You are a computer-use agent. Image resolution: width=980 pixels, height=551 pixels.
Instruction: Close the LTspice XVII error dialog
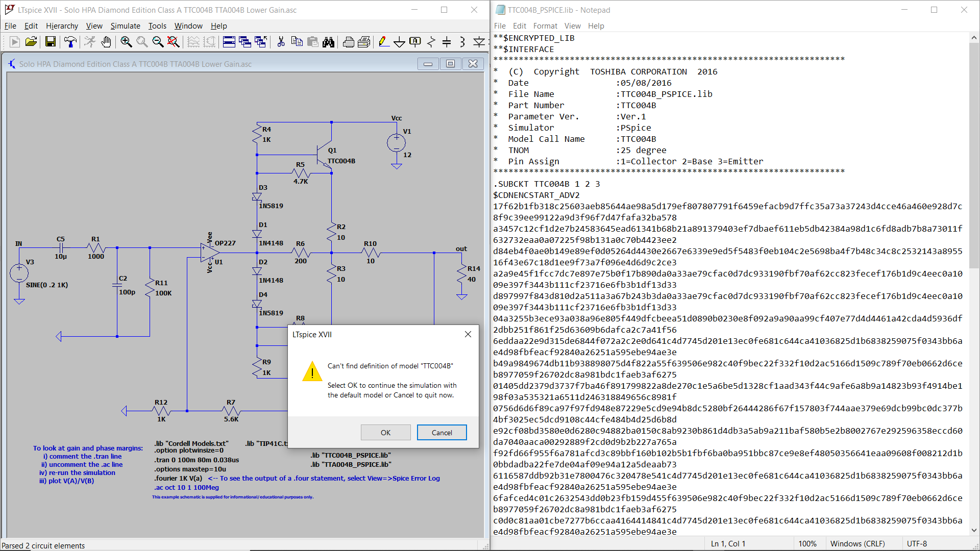point(468,334)
